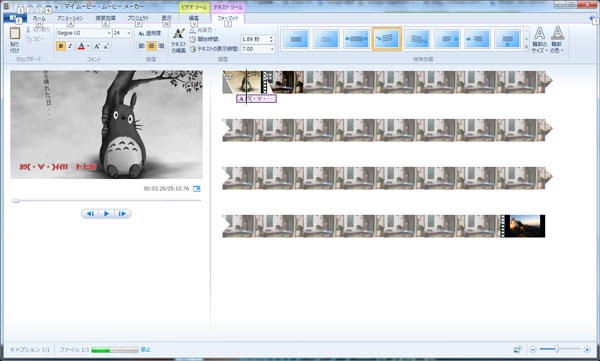
Task: Open the Text Tools Format tab
Action: pos(228,18)
